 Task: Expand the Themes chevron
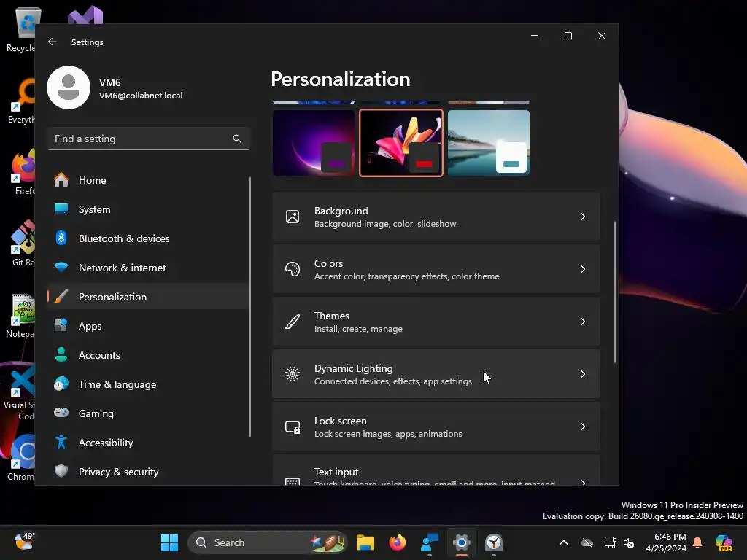(x=583, y=322)
